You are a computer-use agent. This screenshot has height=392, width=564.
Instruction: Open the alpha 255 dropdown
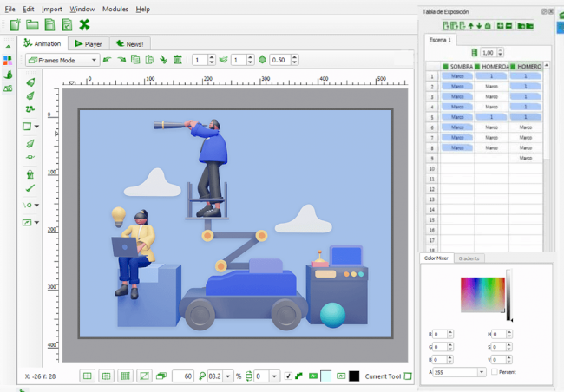tap(482, 372)
